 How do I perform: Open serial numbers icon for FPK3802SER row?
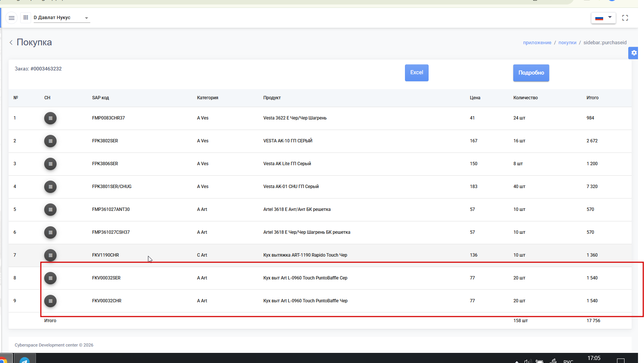tap(50, 141)
